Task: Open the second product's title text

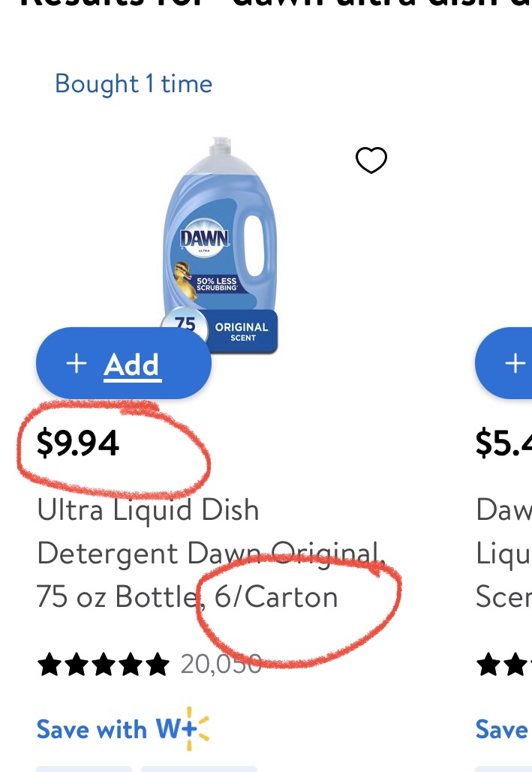Action: pyautogui.click(x=504, y=554)
